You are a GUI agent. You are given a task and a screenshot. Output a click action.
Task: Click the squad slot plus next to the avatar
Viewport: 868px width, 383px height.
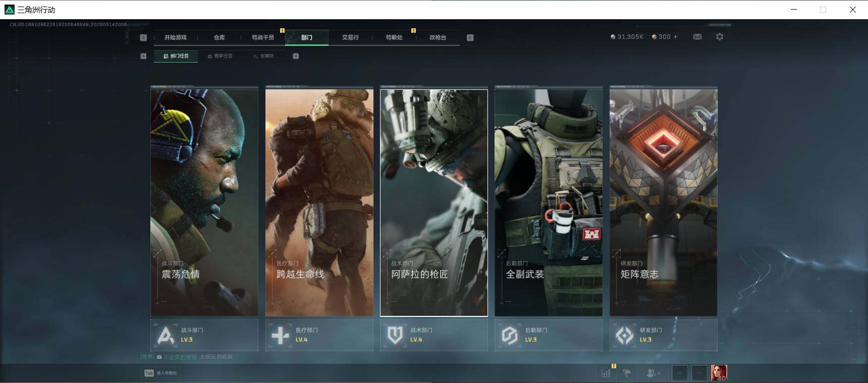[699, 373]
